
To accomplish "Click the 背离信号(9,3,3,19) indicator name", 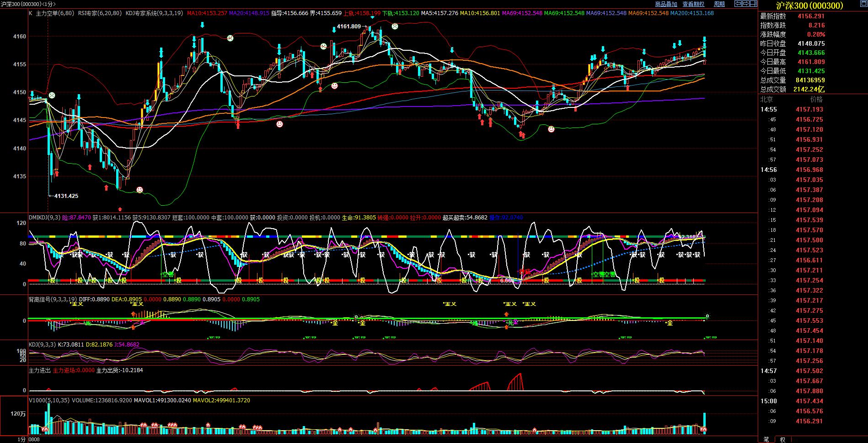I will [x=53, y=299].
